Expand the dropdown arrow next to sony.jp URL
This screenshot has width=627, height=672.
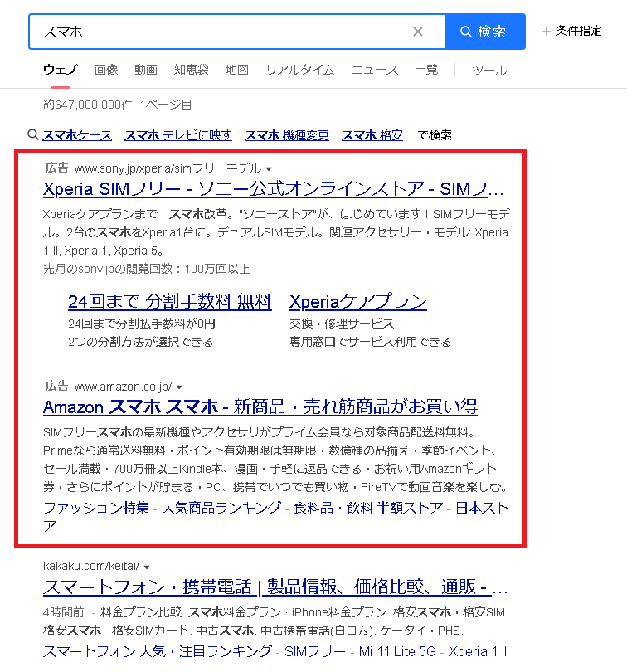(269, 169)
